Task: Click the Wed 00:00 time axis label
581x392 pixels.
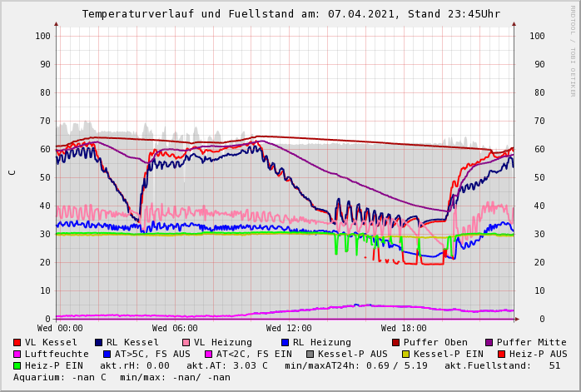Action: tap(60, 329)
